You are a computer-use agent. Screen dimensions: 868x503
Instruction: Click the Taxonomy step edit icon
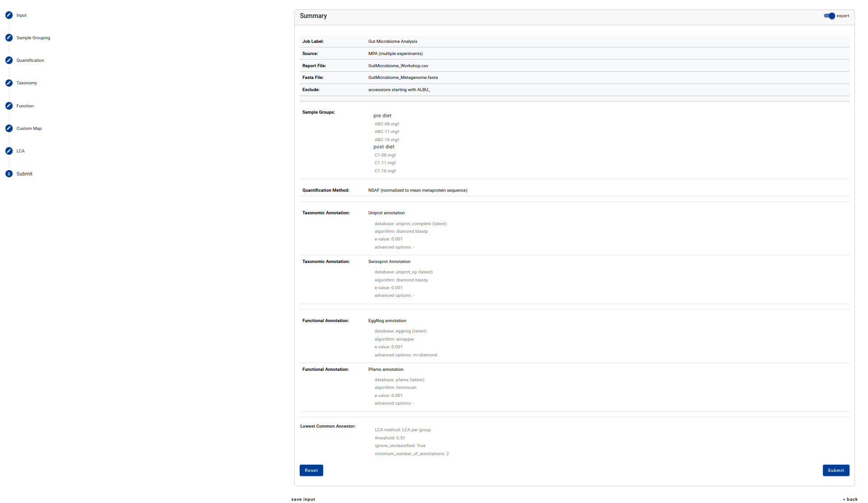click(x=9, y=83)
